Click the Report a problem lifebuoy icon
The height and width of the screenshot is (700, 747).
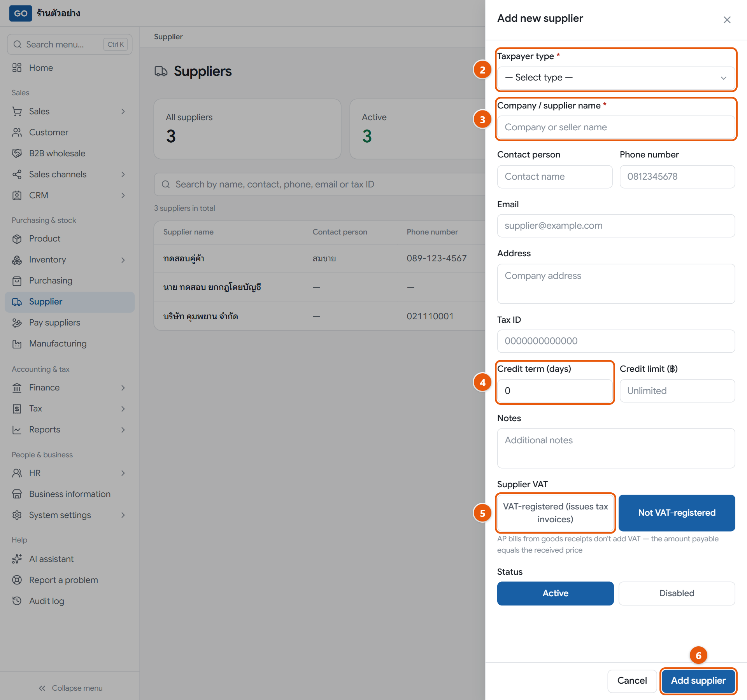pos(17,580)
